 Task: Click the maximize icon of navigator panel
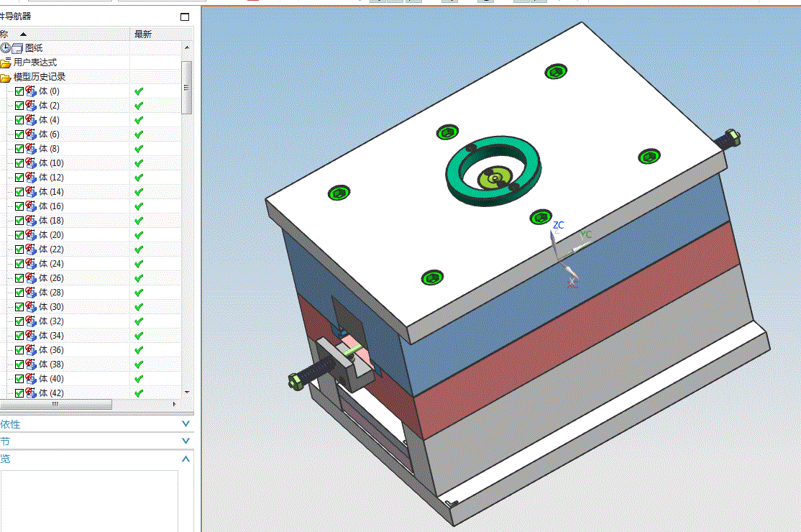[x=185, y=17]
